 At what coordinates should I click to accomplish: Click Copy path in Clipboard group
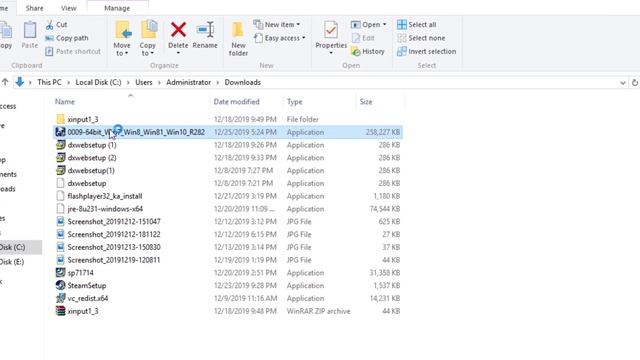coord(67,38)
